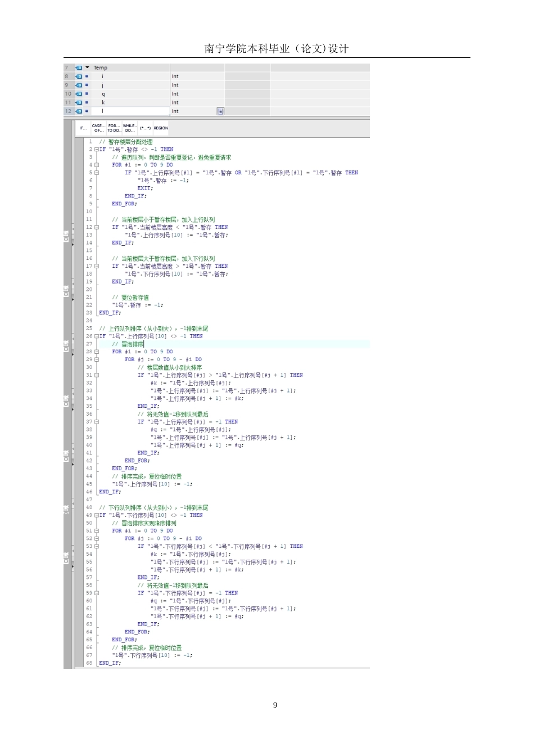
Task: Select the variable name cell i
Action: [130, 76]
